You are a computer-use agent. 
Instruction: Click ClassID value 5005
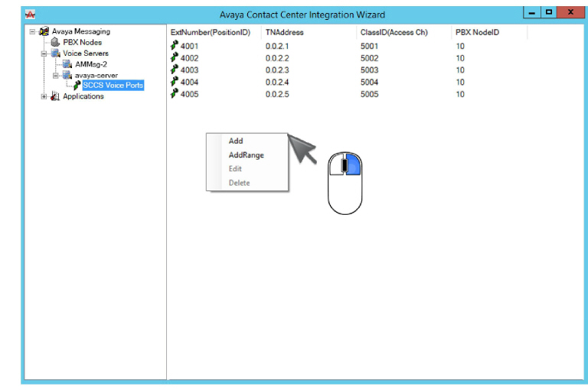coord(369,94)
